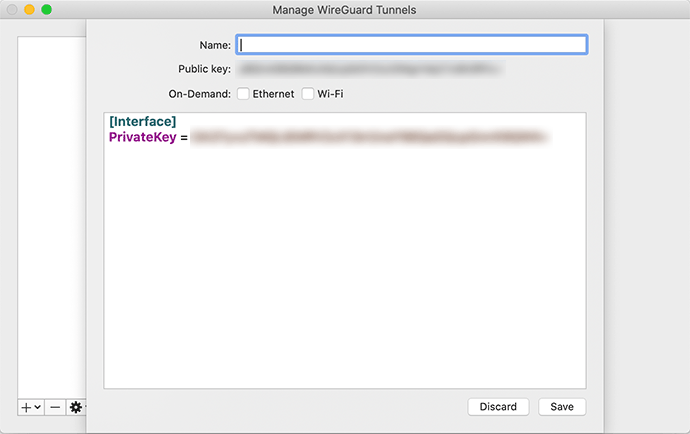Open the add tunnel dropdown chevron
The image size is (690, 434).
click(x=38, y=407)
